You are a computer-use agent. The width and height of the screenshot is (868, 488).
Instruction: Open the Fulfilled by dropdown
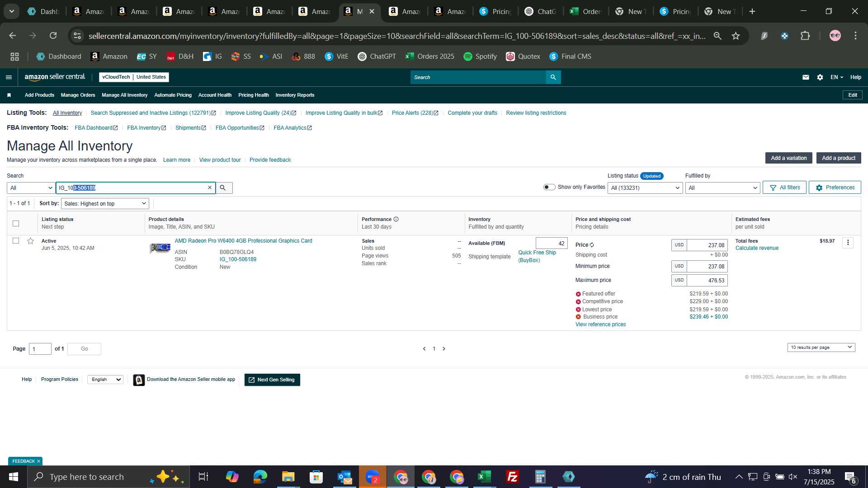click(722, 188)
